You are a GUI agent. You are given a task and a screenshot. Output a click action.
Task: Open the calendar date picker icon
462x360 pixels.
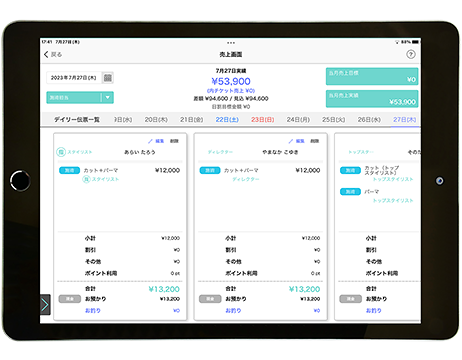pos(108,78)
